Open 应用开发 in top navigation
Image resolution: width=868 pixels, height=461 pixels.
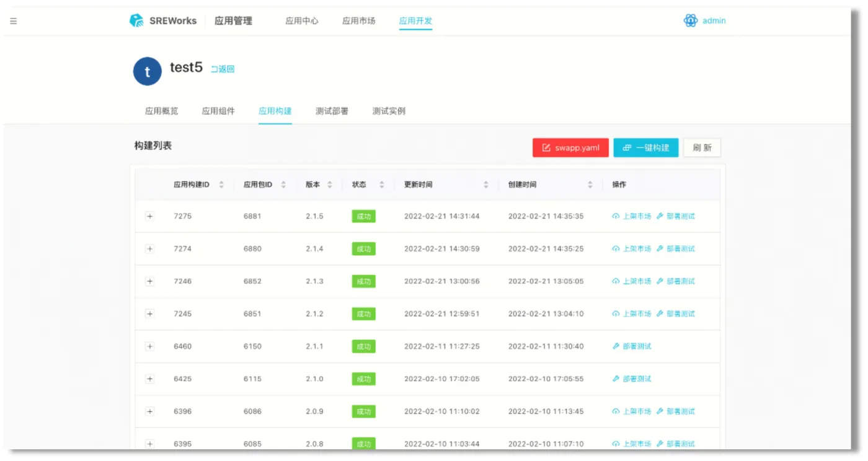tap(415, 21)
